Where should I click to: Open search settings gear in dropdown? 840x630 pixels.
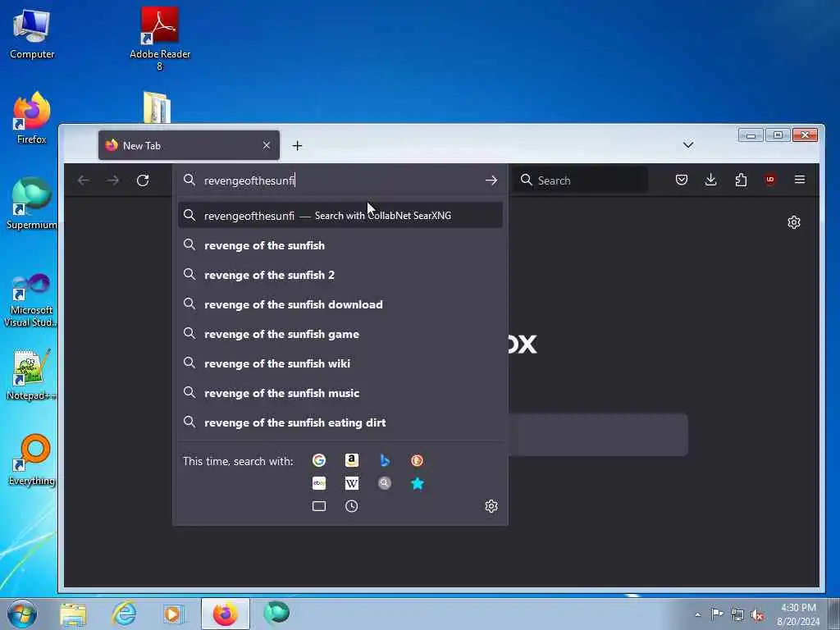pyautogui.click(x=491, y=506)
